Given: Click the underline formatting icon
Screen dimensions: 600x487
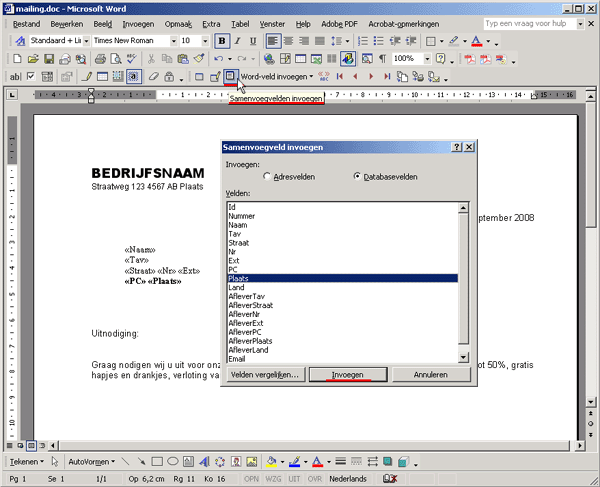Looking at the screenshot, I should pos(252,41).
